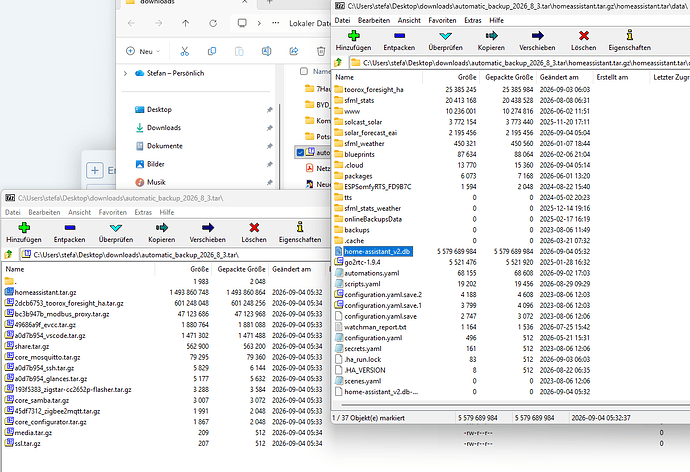Open Hilfe menu in front 7-Zip window
The width and height of the screenshot is (690, 472).
[496, 20]
